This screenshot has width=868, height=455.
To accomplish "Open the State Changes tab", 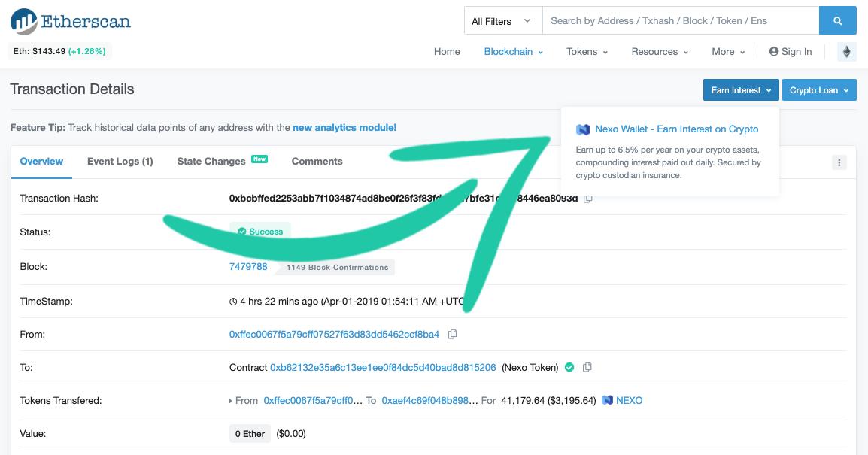I will [222, 161].
